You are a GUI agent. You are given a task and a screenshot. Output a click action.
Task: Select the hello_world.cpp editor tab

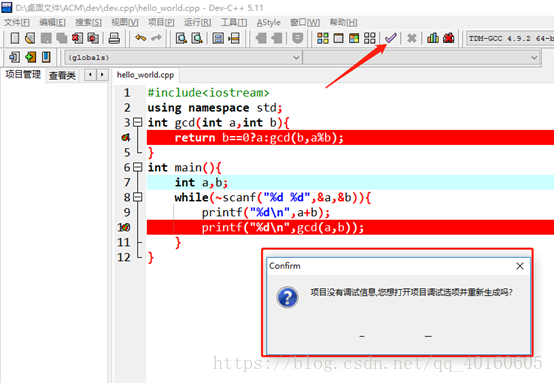point(146,75)
